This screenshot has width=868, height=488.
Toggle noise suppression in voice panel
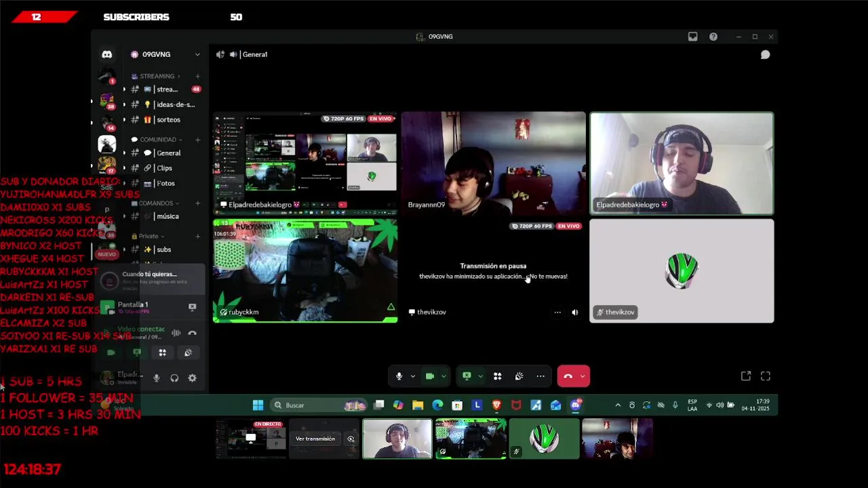(176, 333)
